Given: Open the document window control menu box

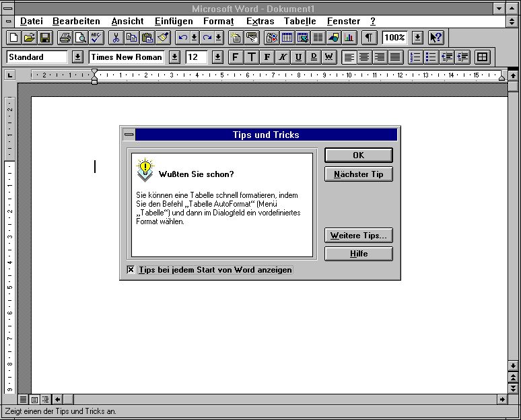Looking at the screenshot, I should (8, 22).
